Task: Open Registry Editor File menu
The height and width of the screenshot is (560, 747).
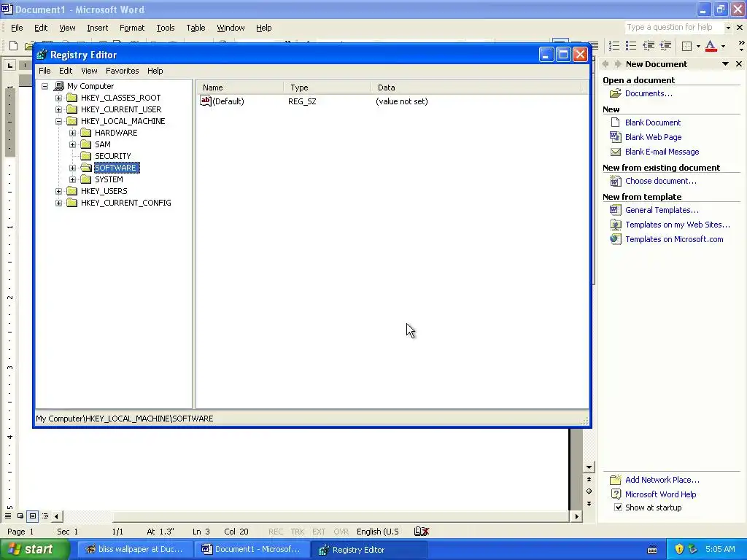Action: click(44, 71)
